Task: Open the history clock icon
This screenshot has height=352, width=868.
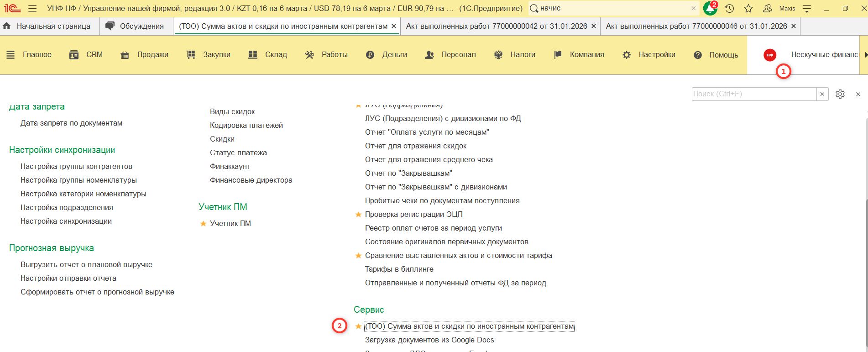Action: tap(729, 8)
